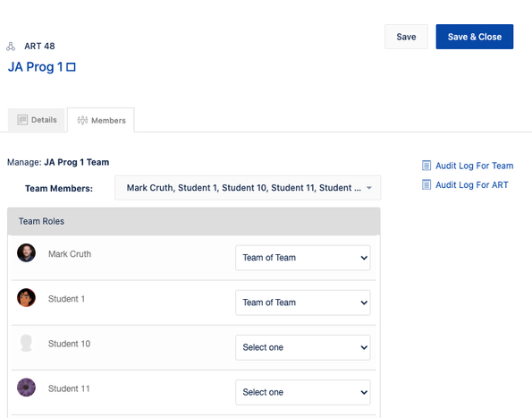Open the Team Members multi-select dropdown
The height and width of the screenshot is (418, 532).
pyautogui.click(x=248, y=188)
